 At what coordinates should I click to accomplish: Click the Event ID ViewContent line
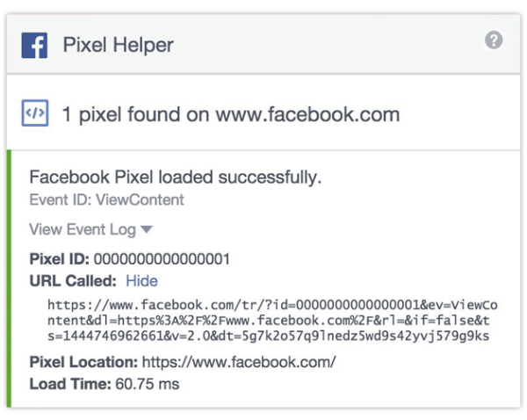click(106, 199)
